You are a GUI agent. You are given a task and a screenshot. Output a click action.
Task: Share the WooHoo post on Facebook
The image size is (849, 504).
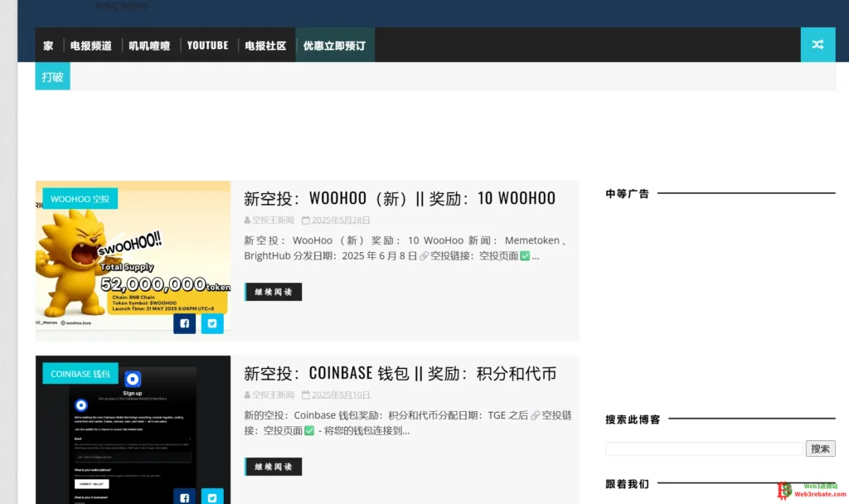pos(184,323)
